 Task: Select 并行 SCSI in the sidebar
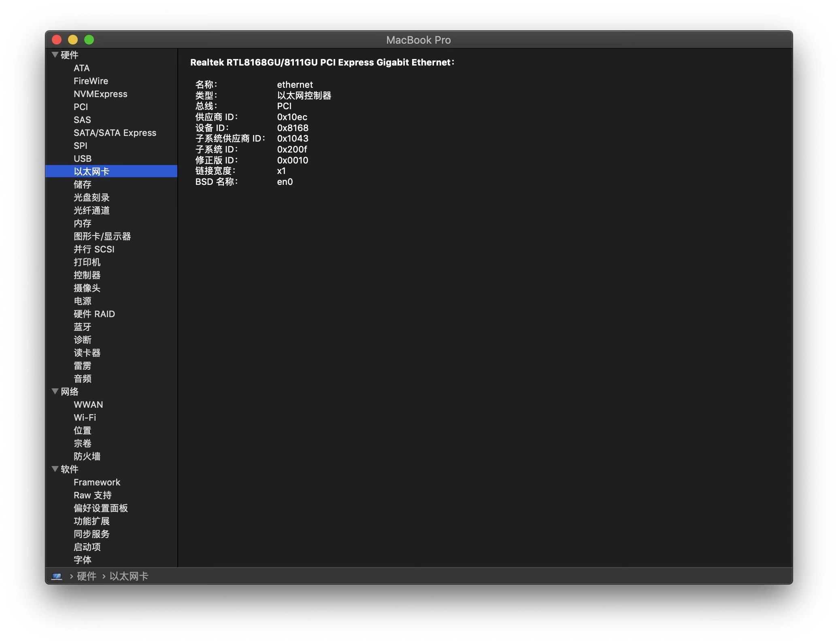click(94, 249)
